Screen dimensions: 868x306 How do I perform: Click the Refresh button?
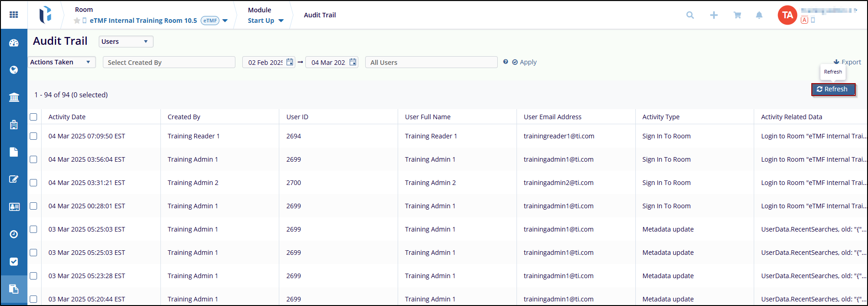(832, 90)
